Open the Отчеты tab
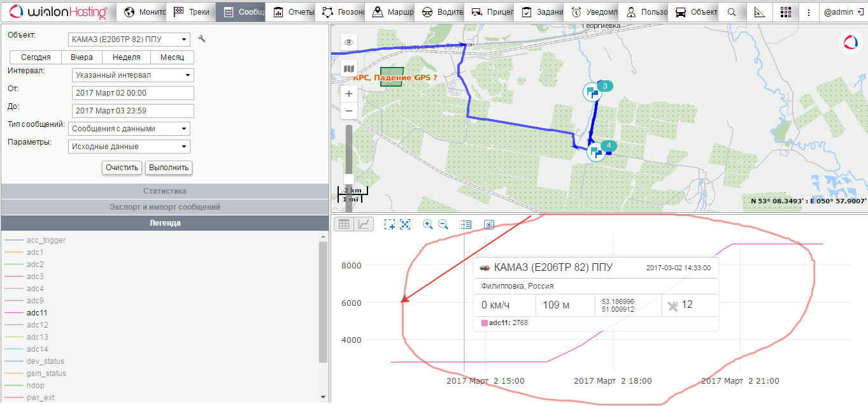868x406 pixels. (293, 12)
